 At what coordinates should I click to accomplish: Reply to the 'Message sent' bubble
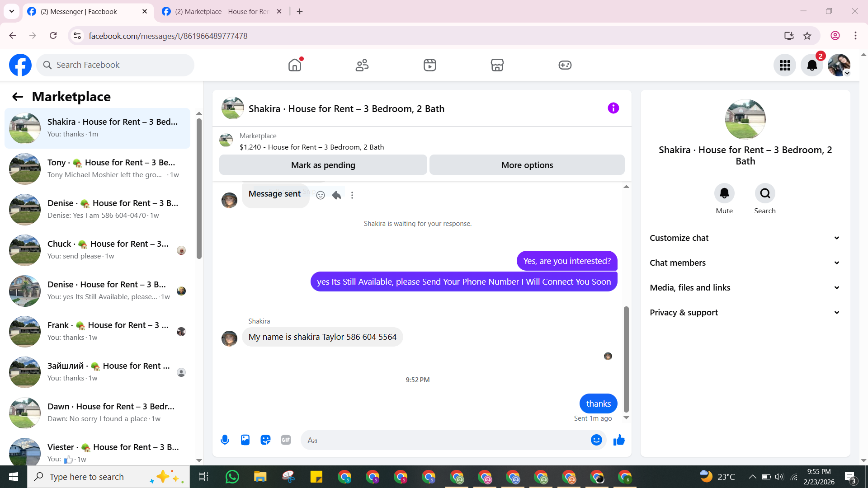[x=336, y=195]
